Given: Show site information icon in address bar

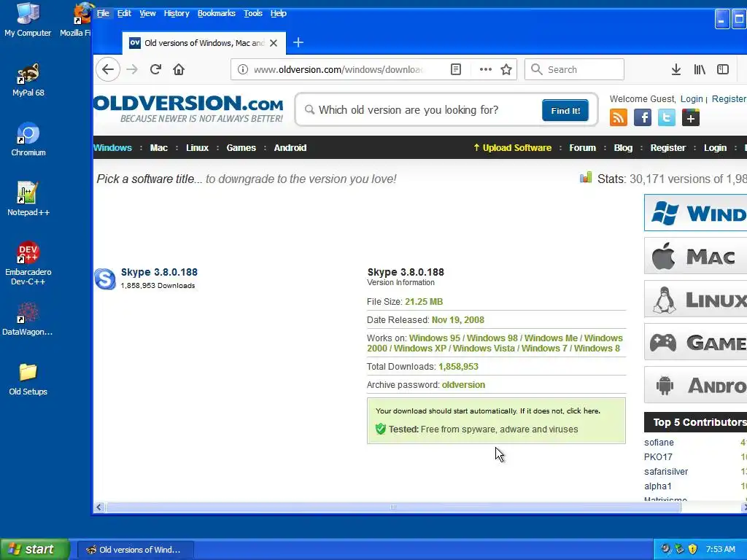Looking at the screenshot, I should click(242, 69).
